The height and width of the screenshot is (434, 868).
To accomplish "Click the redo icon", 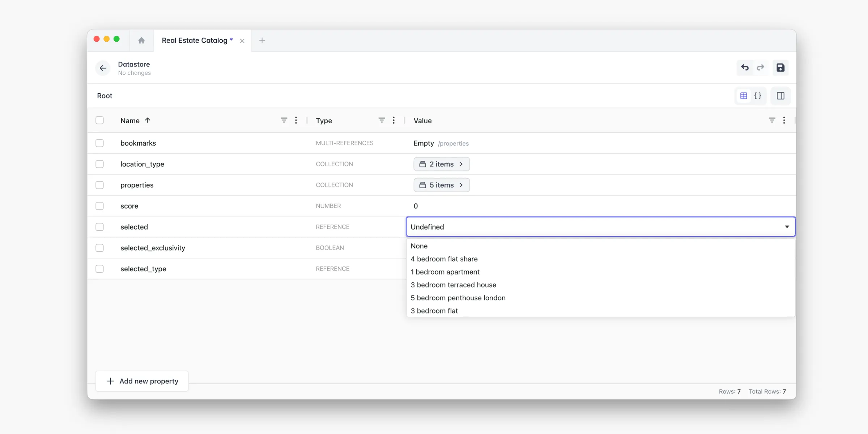I will click(761, 68).
